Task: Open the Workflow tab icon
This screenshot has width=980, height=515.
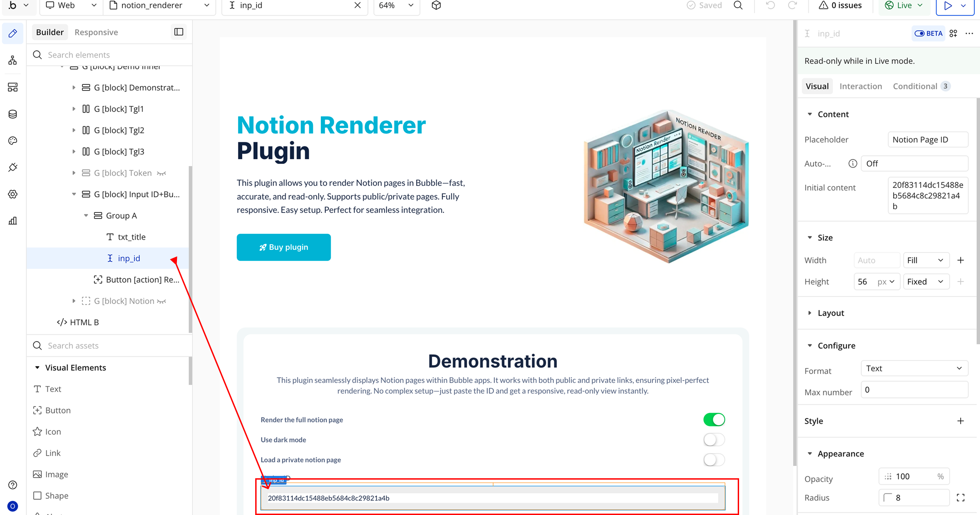Action: click(13, 60)
